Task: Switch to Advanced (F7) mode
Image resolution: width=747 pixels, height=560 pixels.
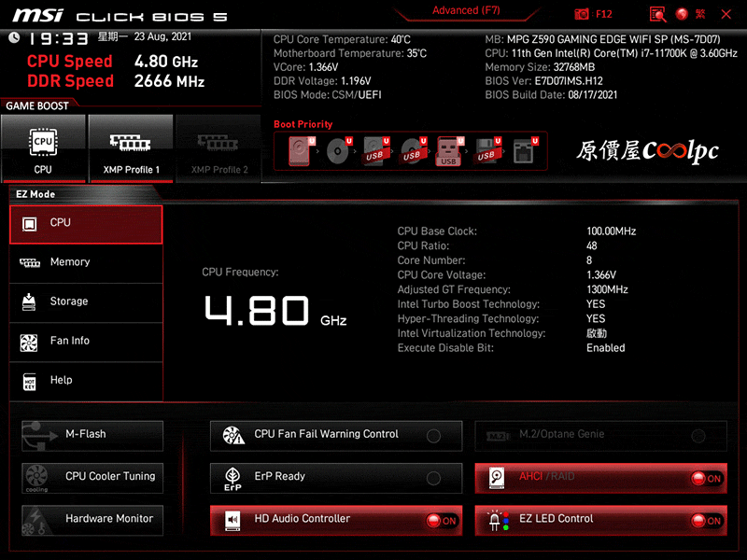Action: (x=468, y=11)
